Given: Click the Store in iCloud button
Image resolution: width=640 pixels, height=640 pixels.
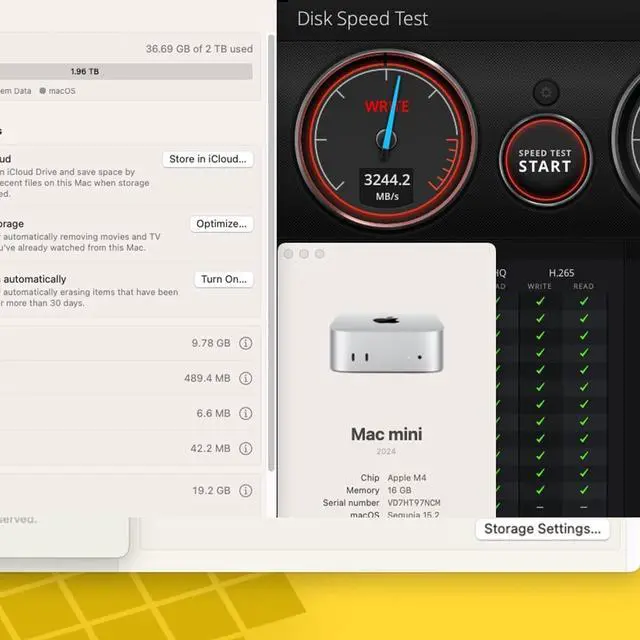Looking at the screenshot, I should (x=208, y=159).
